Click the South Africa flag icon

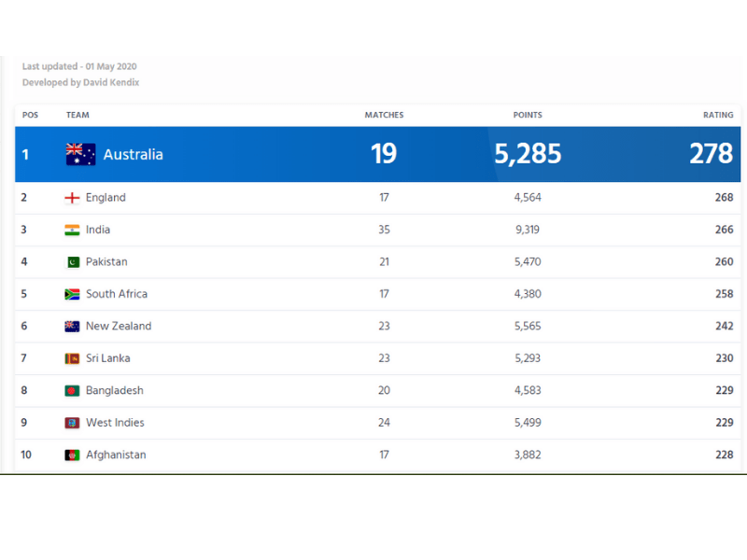[72, 294]
